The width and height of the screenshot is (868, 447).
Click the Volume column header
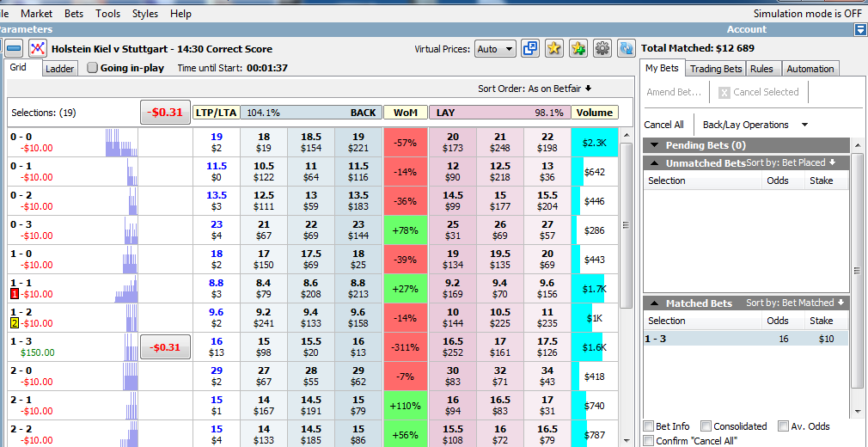595,113
